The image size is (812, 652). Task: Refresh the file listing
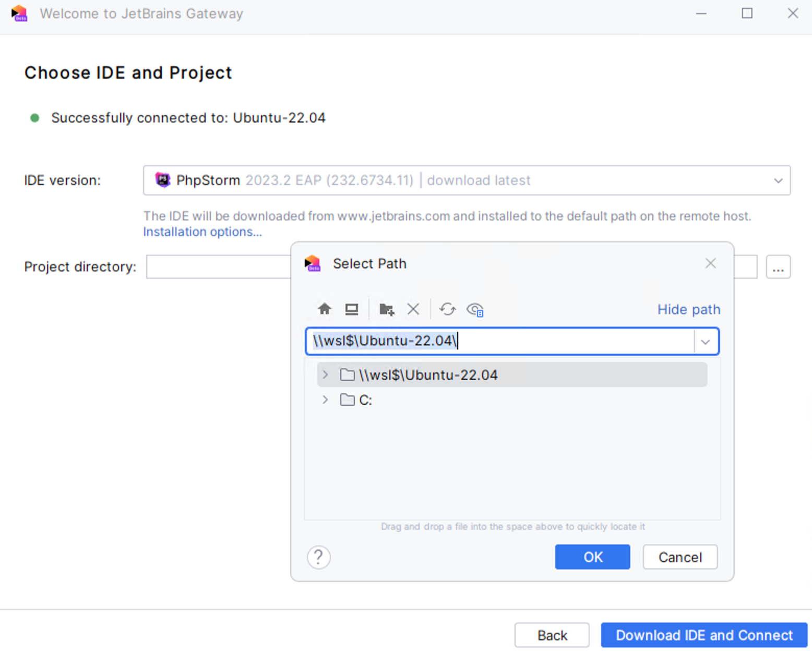tap(447, 309)
